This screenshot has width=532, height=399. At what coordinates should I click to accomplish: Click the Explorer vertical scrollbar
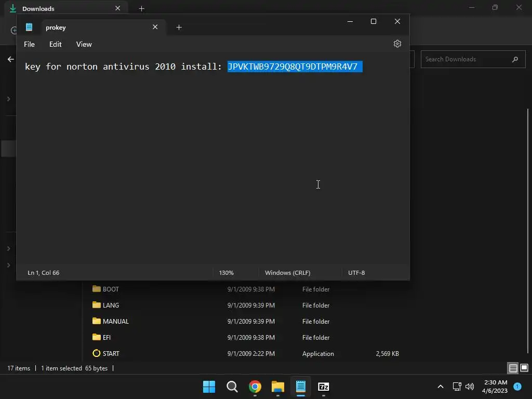coord(528,231)
